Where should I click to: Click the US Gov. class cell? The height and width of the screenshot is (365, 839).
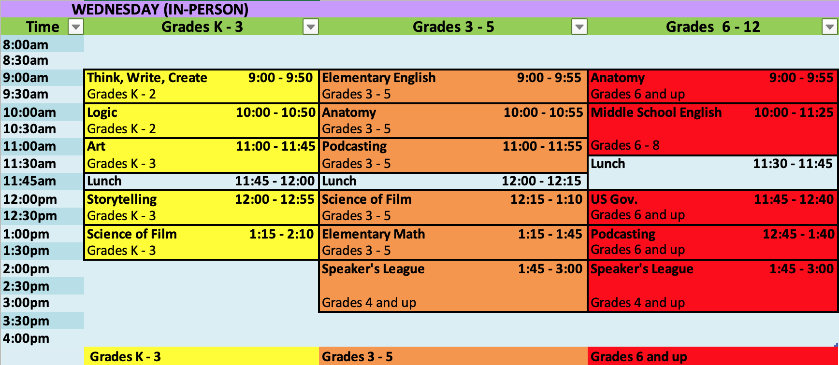(x=713, y=208)
